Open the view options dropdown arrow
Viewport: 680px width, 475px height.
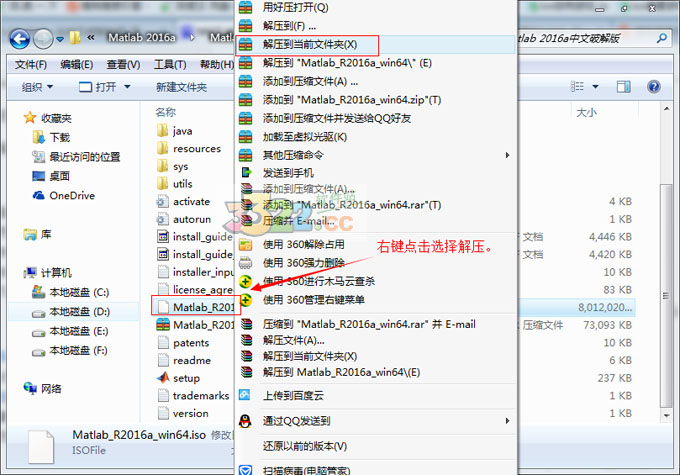pyautogui.click(x=595, y=87)
